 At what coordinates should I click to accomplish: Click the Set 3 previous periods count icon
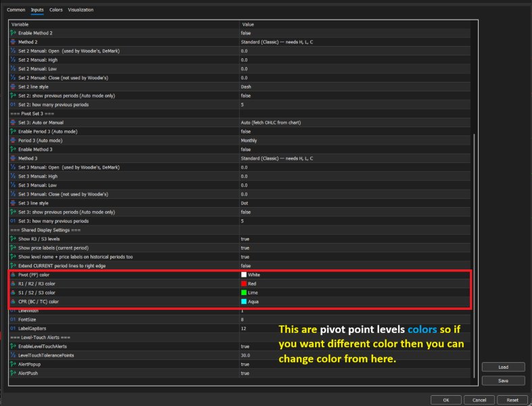(x=13, y=221)
